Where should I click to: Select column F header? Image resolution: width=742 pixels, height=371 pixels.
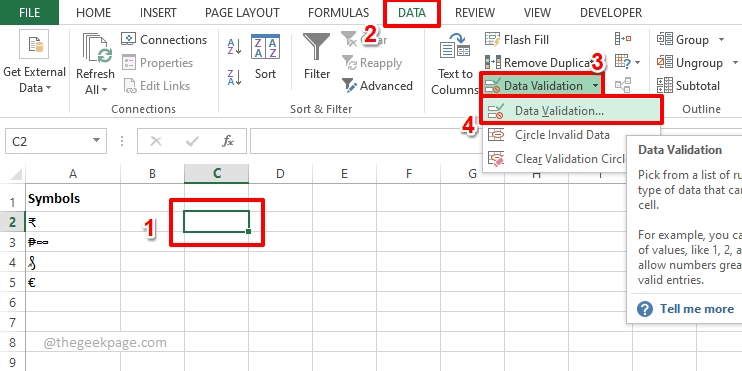click(x=408, y=174)
